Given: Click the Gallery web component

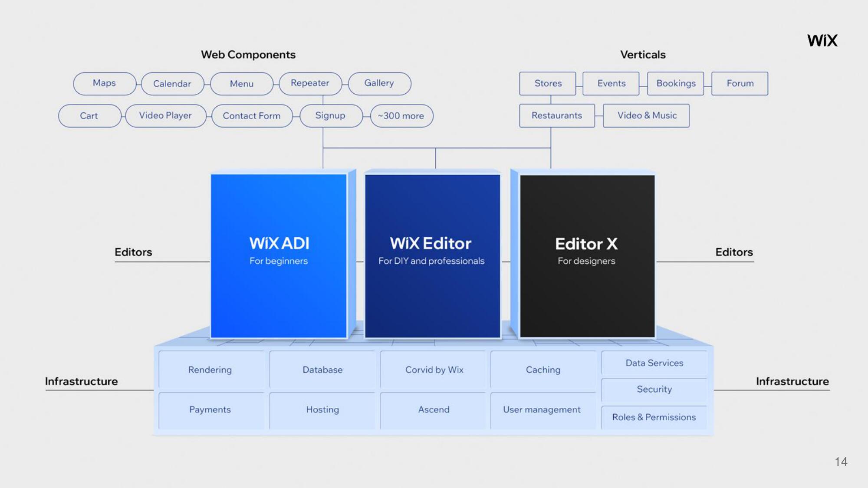Looking at the screenshot, I should click(x=379, y=83).
